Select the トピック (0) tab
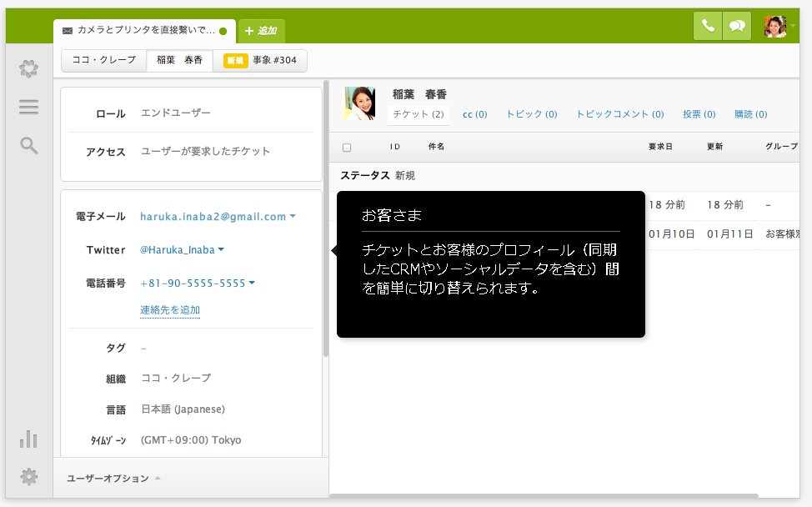Image resolution: width=812 pixels, height=507 pixels. coord(531,114)
